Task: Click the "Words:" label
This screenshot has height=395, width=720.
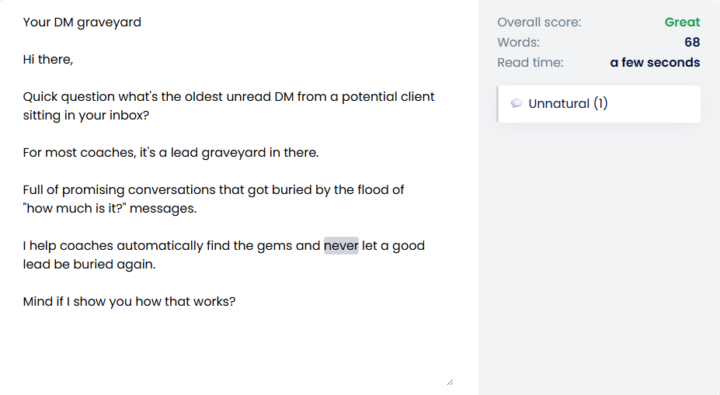Action: pyautogui.click(x=518, y=42)
